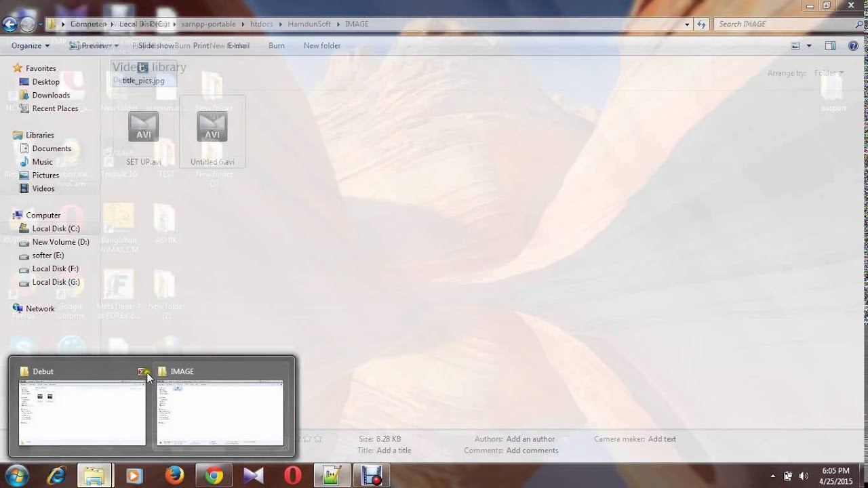The height and width of the screenshot is (488, 868).
Task: Launch Internet Explorer from the taskbar
Action: (56, 476)
